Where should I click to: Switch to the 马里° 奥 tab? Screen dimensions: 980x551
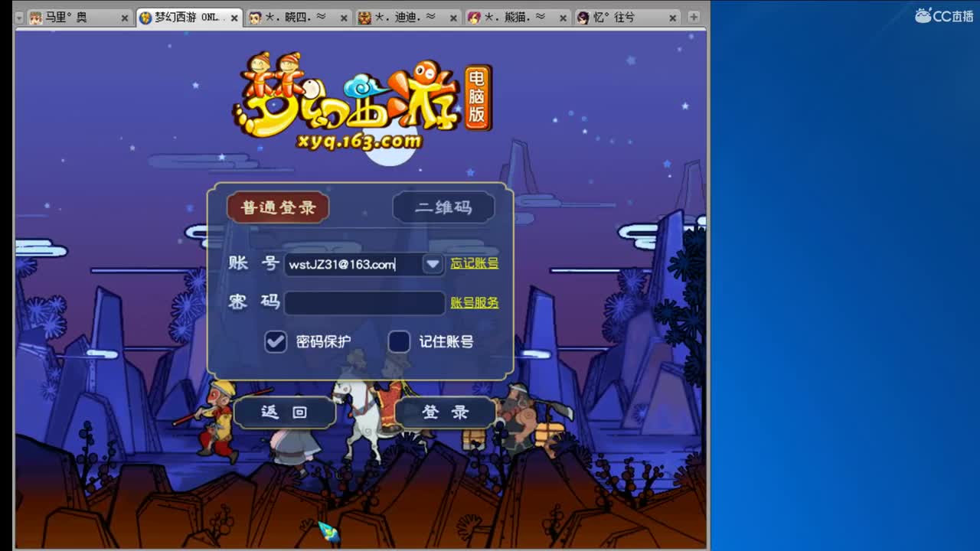click(79, 17)
